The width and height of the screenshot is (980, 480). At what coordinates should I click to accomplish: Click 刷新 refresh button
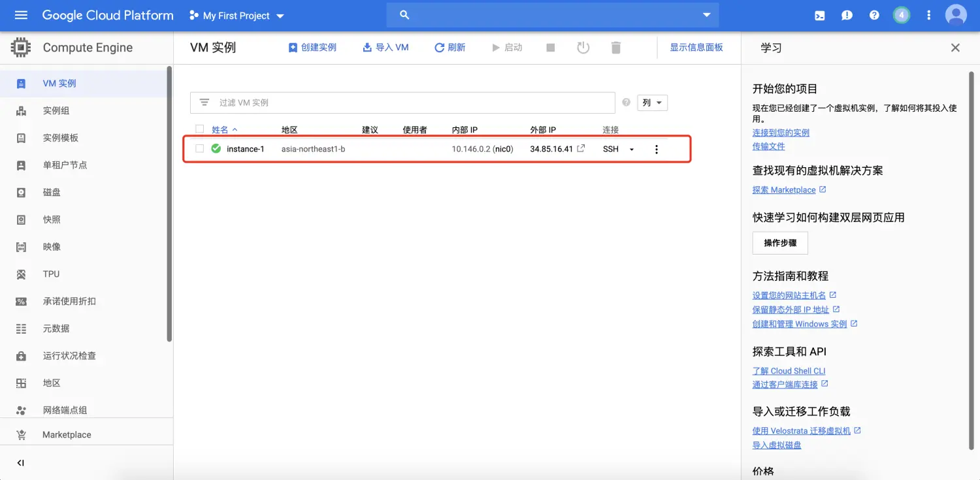pos(450,48)
